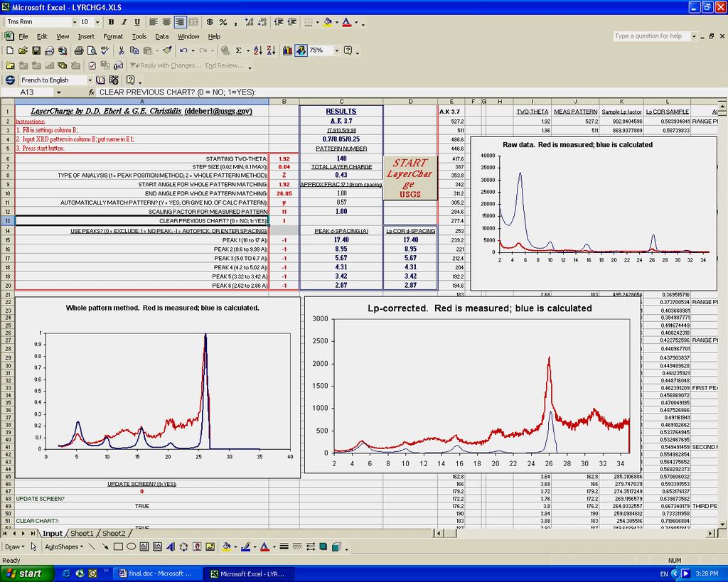Open the font size dropdown
The height and width of the screenshot is (582, 728).
click(x=97, y=22)
